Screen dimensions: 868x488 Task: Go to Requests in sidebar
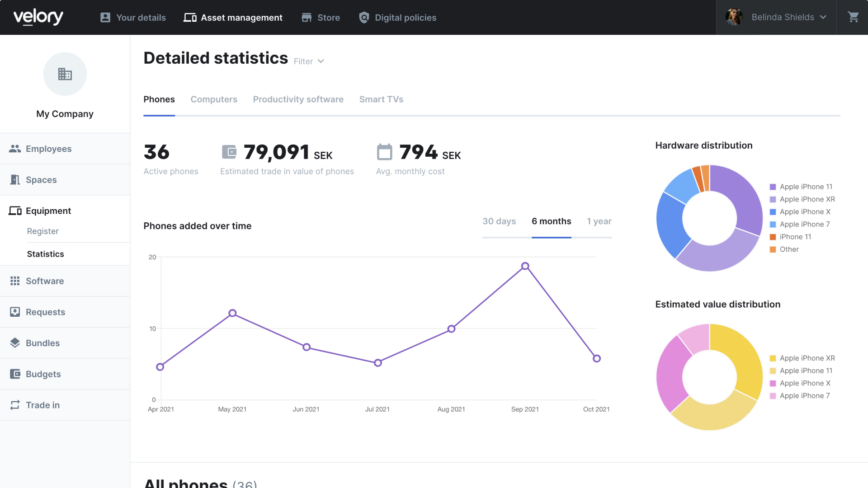pyautogui.click(x=65, y=312)
